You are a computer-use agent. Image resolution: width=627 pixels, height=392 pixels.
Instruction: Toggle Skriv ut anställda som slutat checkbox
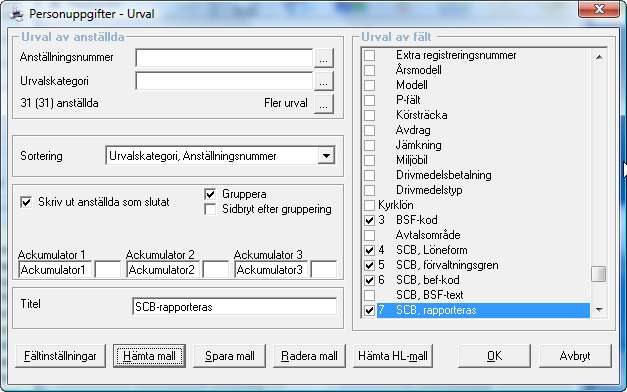[26, 202]
